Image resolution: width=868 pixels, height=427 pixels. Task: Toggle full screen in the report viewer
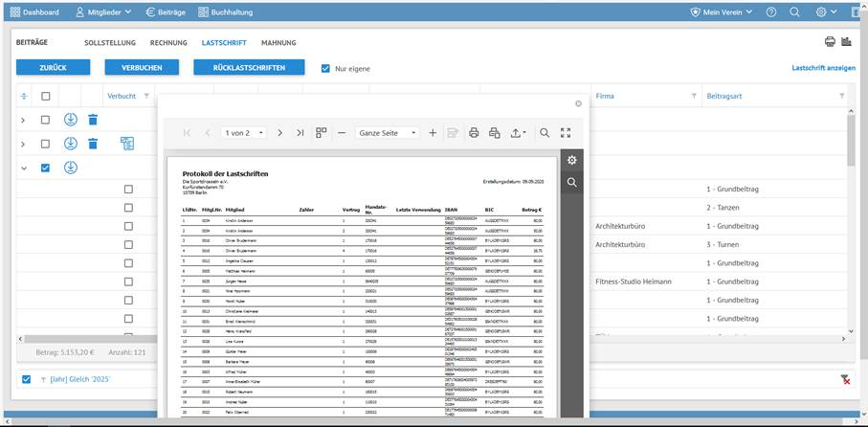click(x=566, y=133)
